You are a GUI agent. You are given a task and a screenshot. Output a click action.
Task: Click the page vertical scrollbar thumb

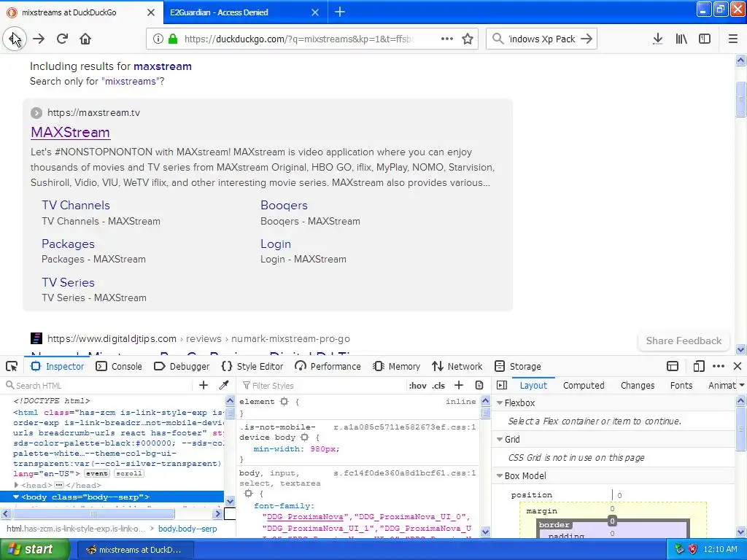coord(740,99)
